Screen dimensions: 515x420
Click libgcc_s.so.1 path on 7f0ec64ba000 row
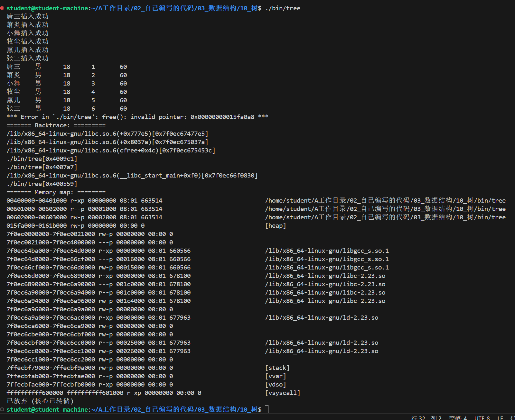point(327,251)
